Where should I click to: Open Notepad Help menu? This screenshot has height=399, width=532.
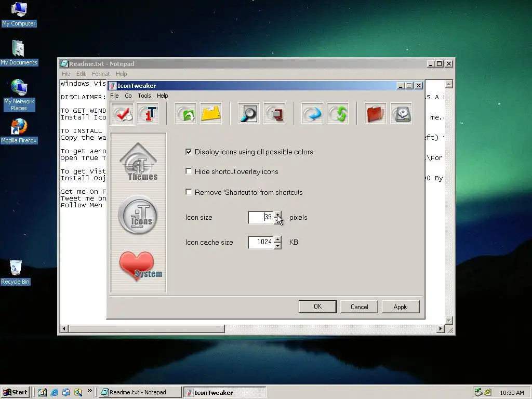click(121, 74)
